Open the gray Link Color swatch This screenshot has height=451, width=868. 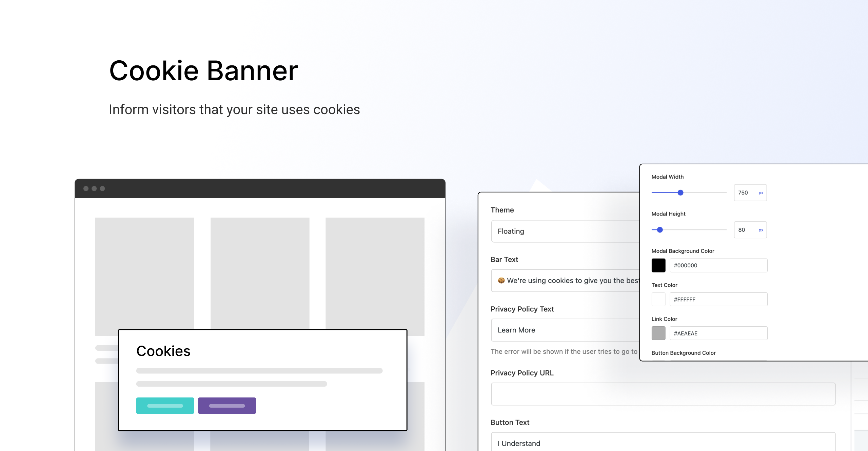[658, 333]
